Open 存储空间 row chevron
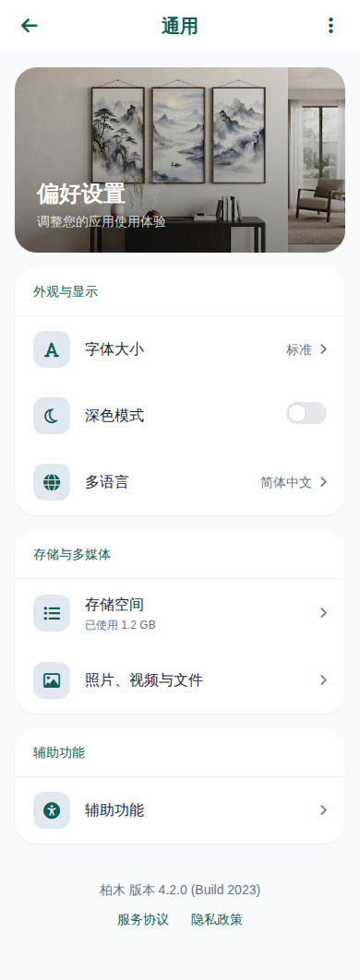Screen dimensions: 360x980 point(324,613)
